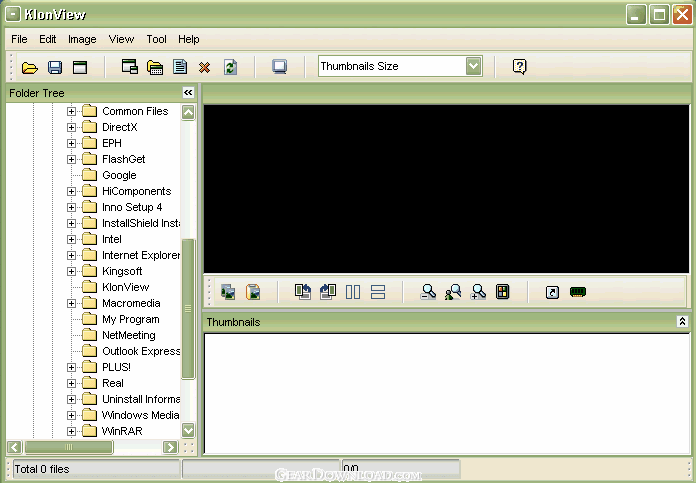Select the Inno Setup 4 folder
Viewport: 696px width, 483px height.
[x=132, y=207]
